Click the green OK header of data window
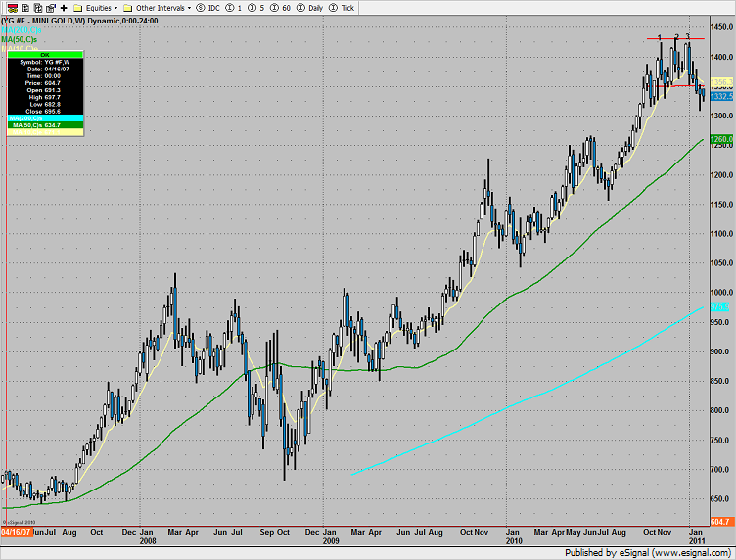This screenshot has width=736, height=560. tap(46, 55)
